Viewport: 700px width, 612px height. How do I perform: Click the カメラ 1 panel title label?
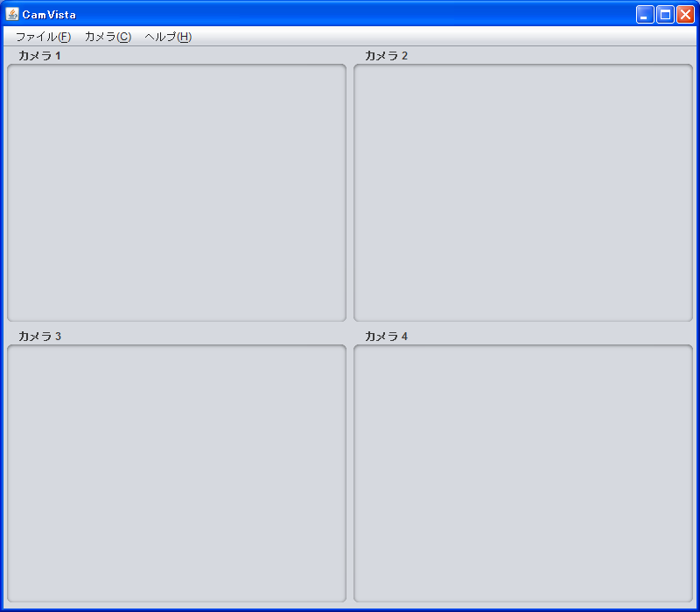39,56
